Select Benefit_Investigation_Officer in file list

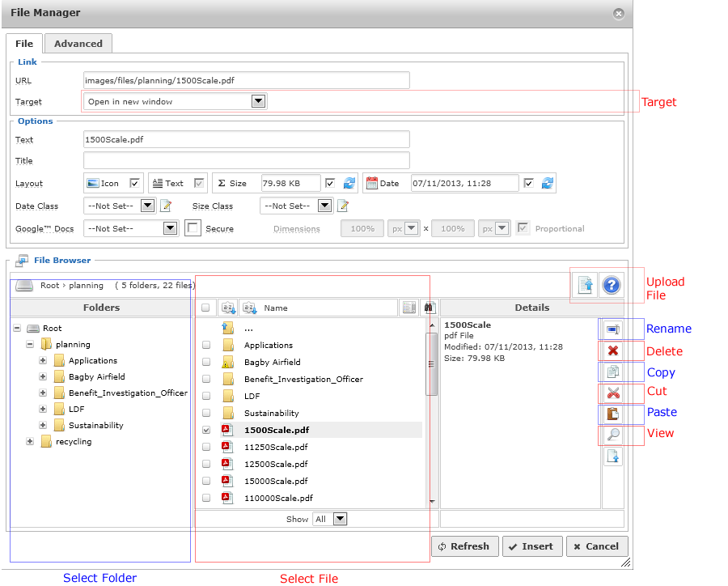click(303, 380)
